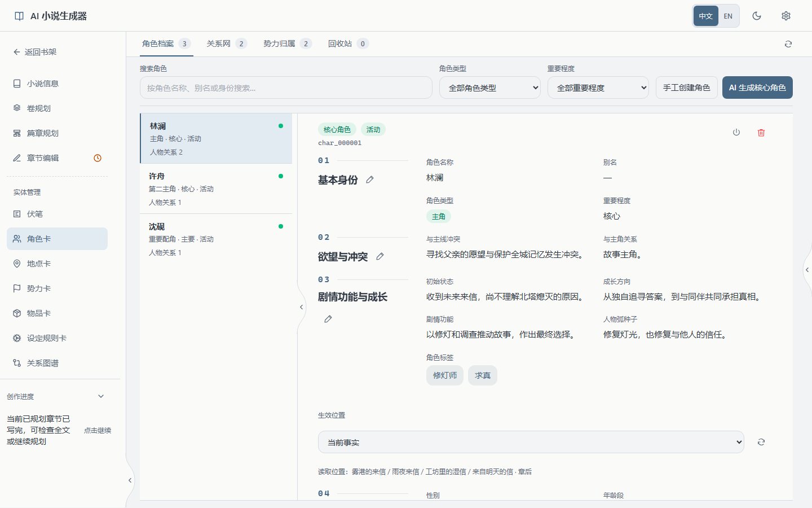Click 点击继续 link
The width and height of the screenshot is (812, 508).
point(98,430)
